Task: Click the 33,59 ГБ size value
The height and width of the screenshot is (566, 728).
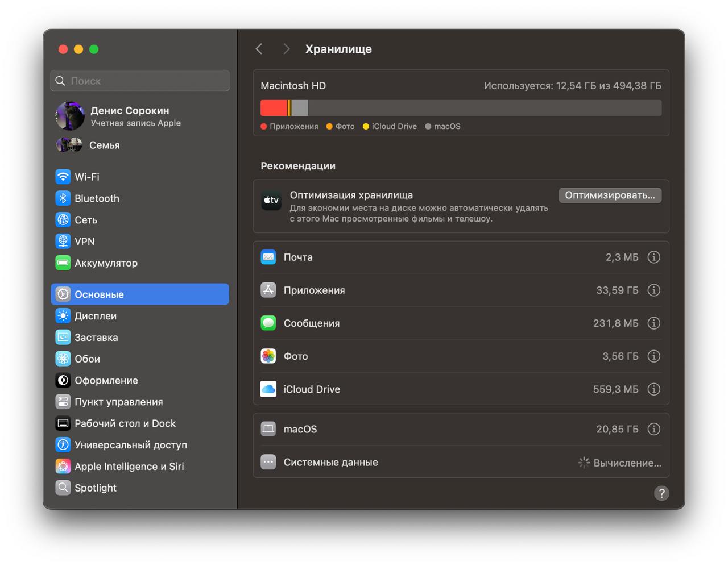Action: (617, 290)
